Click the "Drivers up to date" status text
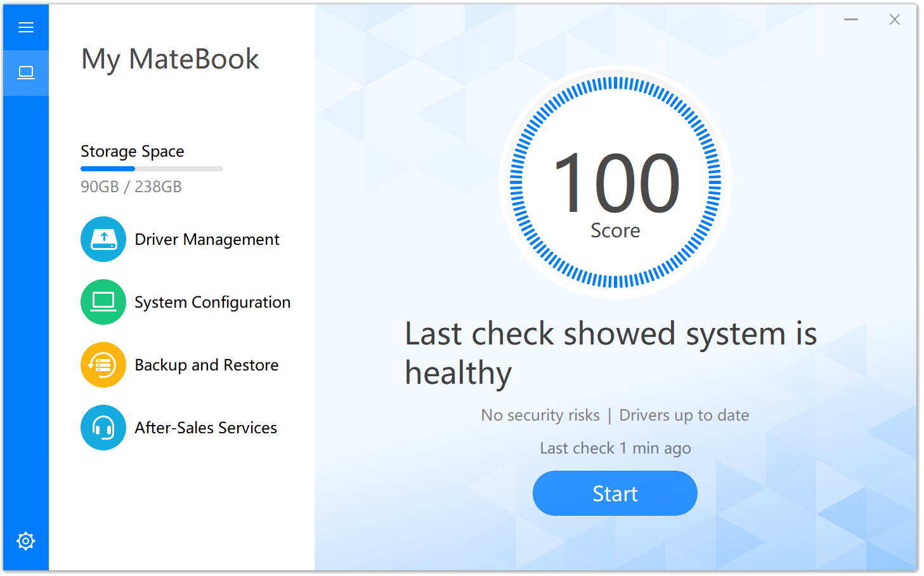 tap(684, 415)
